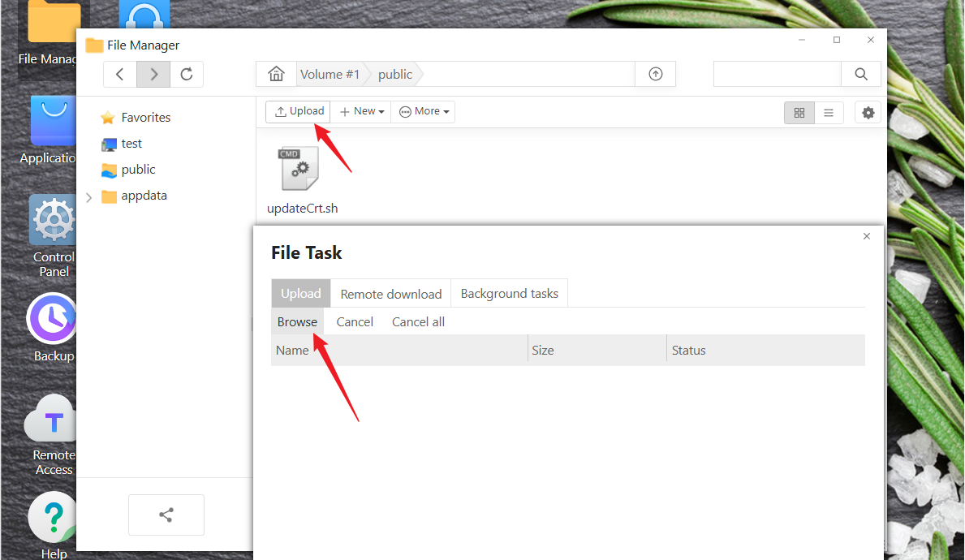The width and height of the screenshot is (965, 560).
Task: Open the Background tasks tab
Action: click(509, 294)
